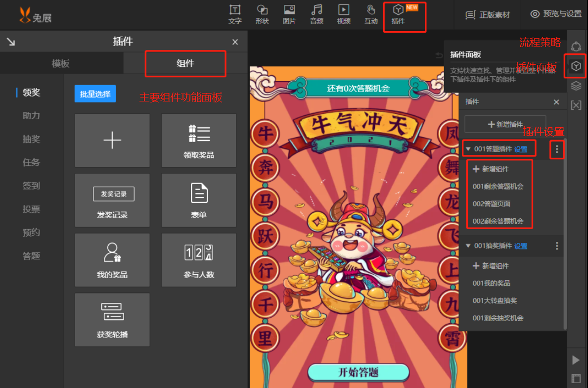
Task: Open the 视频 video tool
Action: point(344,15)
